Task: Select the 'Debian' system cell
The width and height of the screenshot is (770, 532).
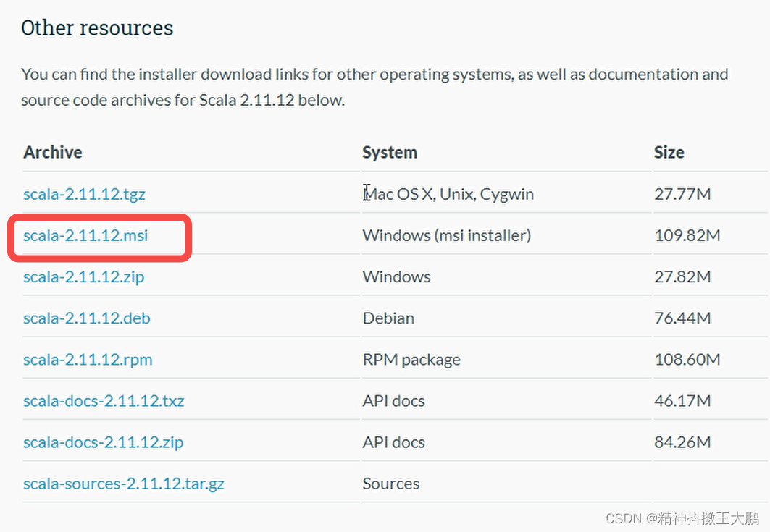Action: [x=388, y=318]
